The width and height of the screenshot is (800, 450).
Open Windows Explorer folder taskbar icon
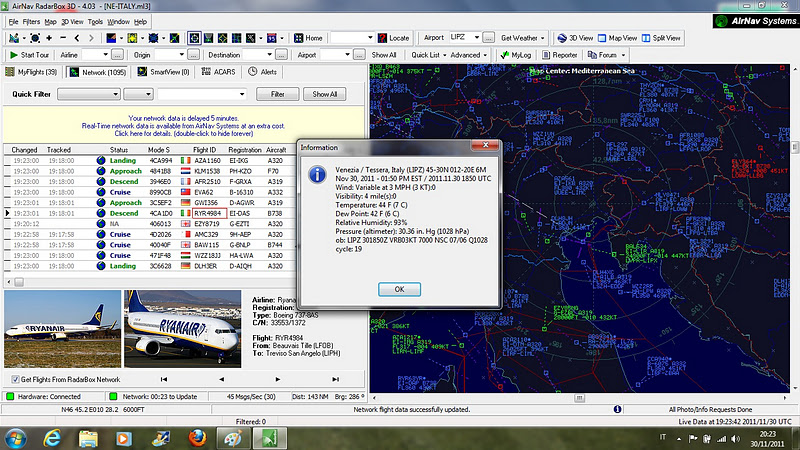88,438
